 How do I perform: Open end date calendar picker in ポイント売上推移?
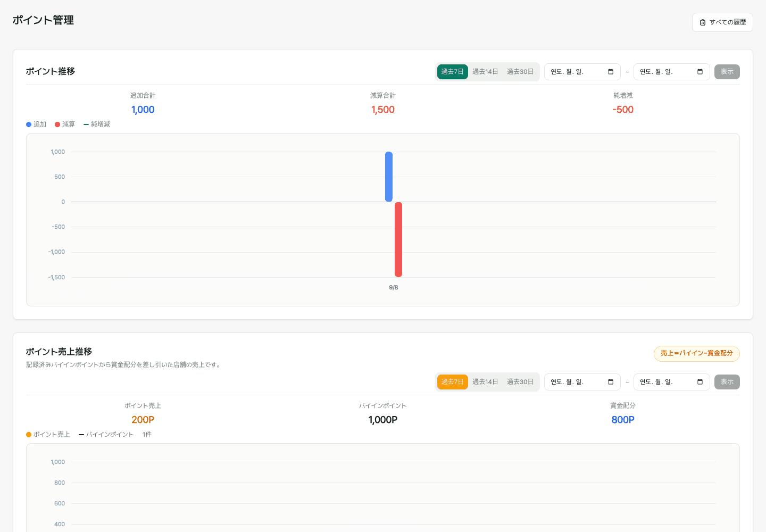tap(700, 382)
